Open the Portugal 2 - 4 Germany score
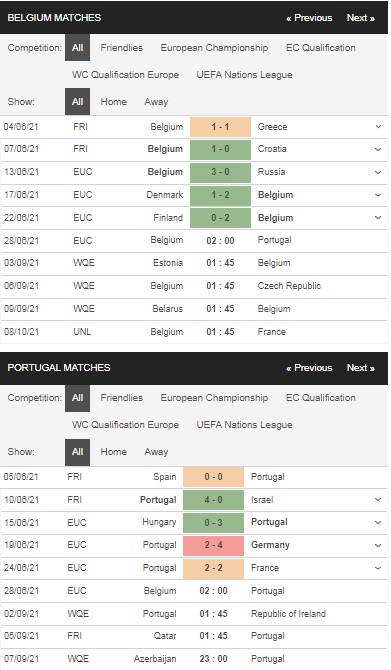391x670 pixels. [x=214, y=545]
